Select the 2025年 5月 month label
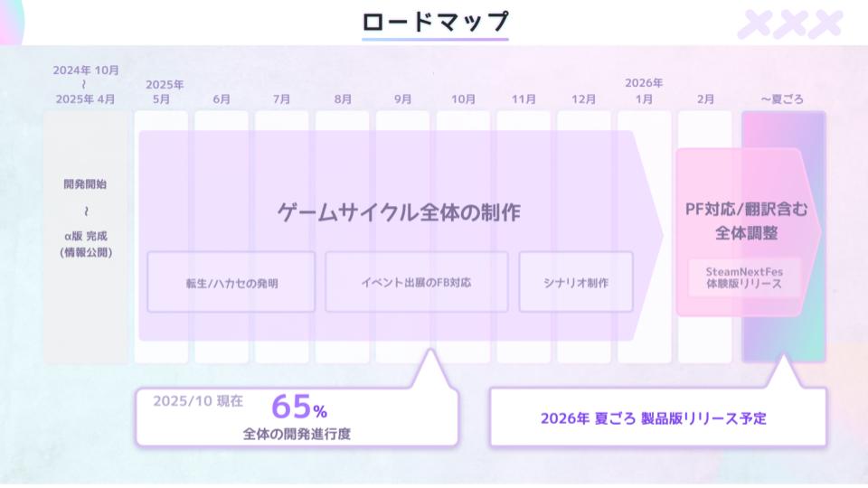868x488 pixels. (162, 92)
